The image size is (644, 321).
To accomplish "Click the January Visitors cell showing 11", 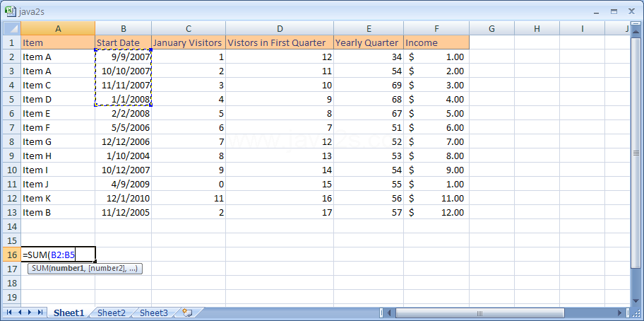I will [x=189, y=198].
